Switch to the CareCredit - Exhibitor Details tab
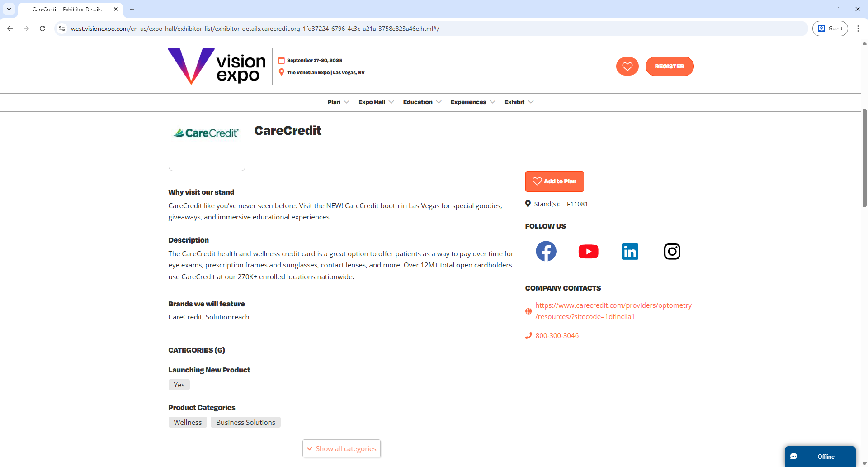 (67, 9)
